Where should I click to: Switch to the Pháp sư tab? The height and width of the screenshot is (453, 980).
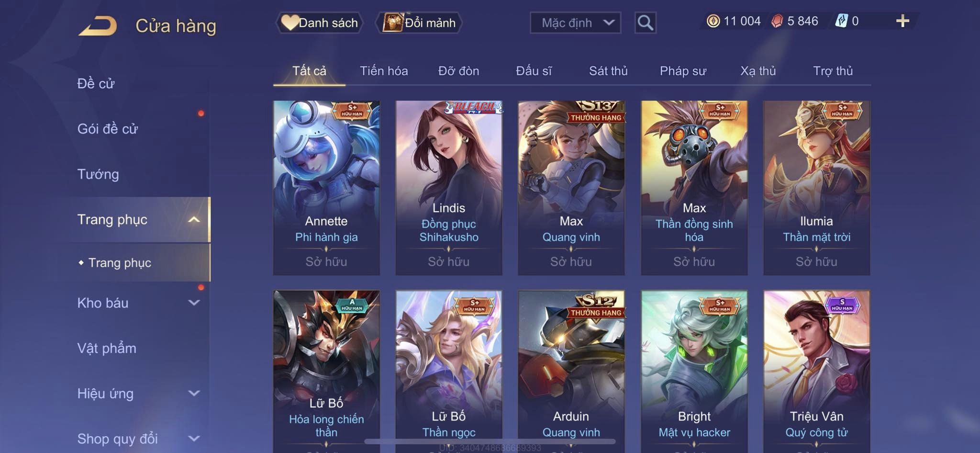[x=683, y=71]
